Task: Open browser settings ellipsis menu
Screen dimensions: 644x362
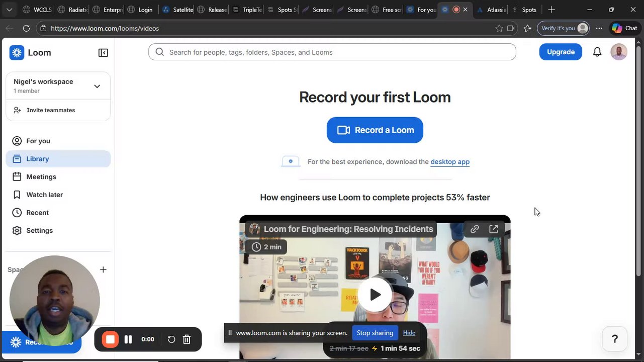Action: (599, 29)
